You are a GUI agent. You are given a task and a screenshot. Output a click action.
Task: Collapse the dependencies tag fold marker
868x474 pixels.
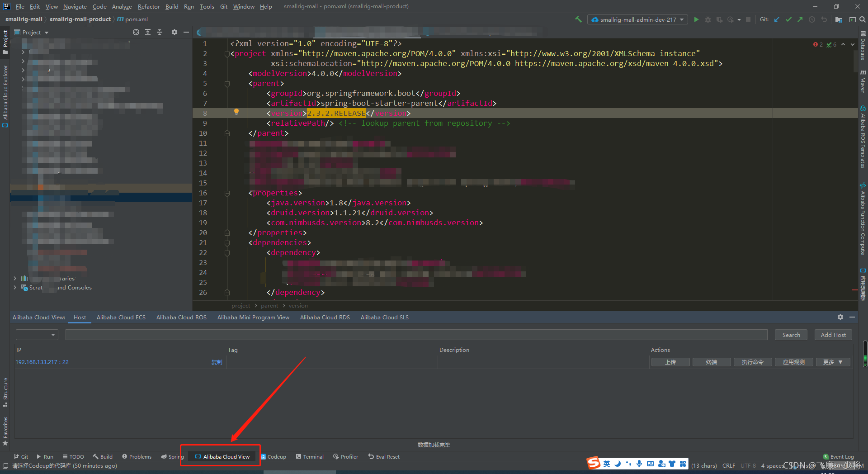(227, 243)
